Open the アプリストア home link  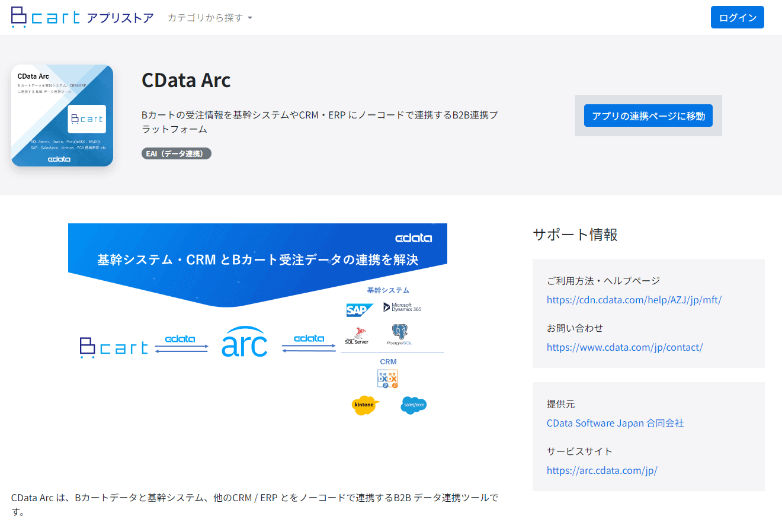tap(120, 18)
